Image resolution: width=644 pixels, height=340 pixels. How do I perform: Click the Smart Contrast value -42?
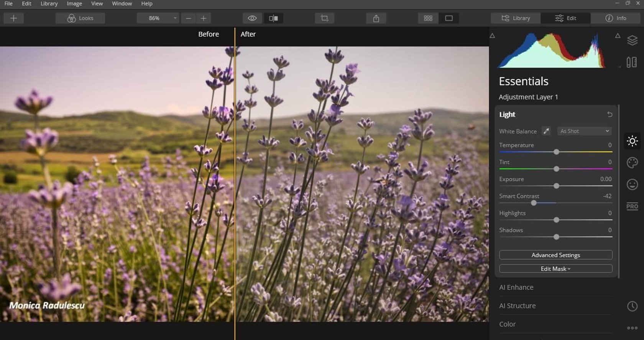607,196
